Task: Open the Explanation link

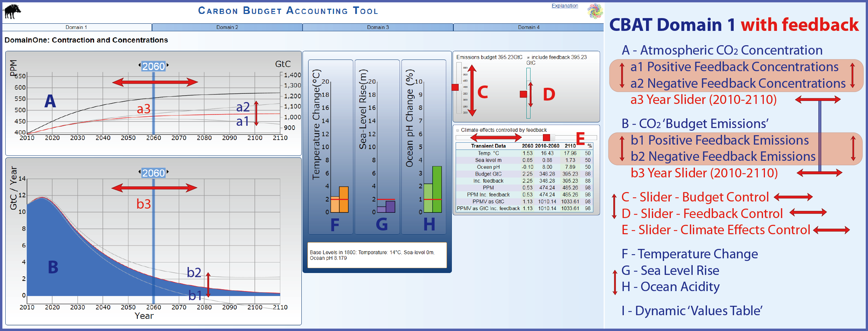Action: (x=564, y=6)
